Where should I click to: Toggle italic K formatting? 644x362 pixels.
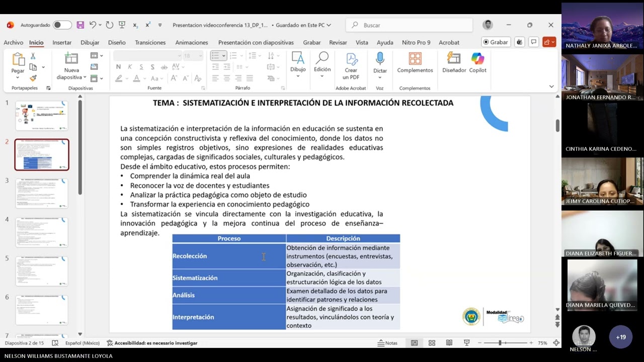point(130,67)
